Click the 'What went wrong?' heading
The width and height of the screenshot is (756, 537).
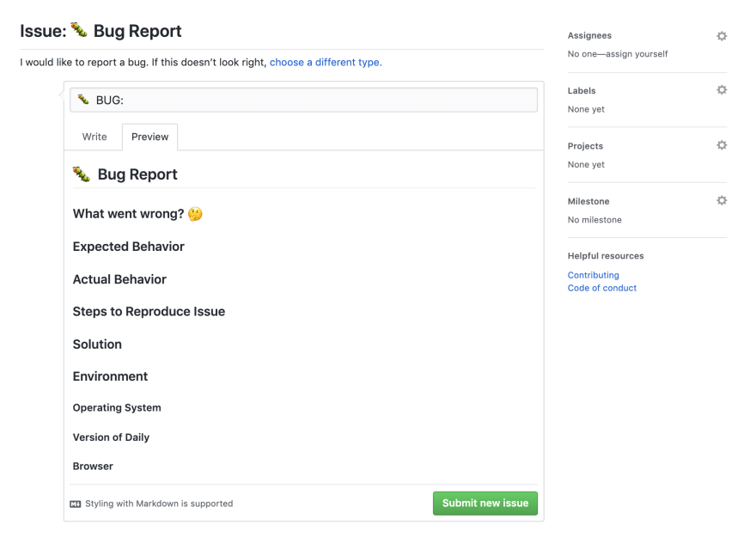tap(128, 214)
